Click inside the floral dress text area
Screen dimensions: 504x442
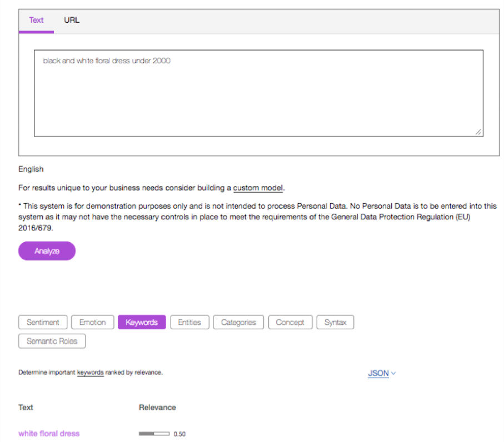coord(258,93)
